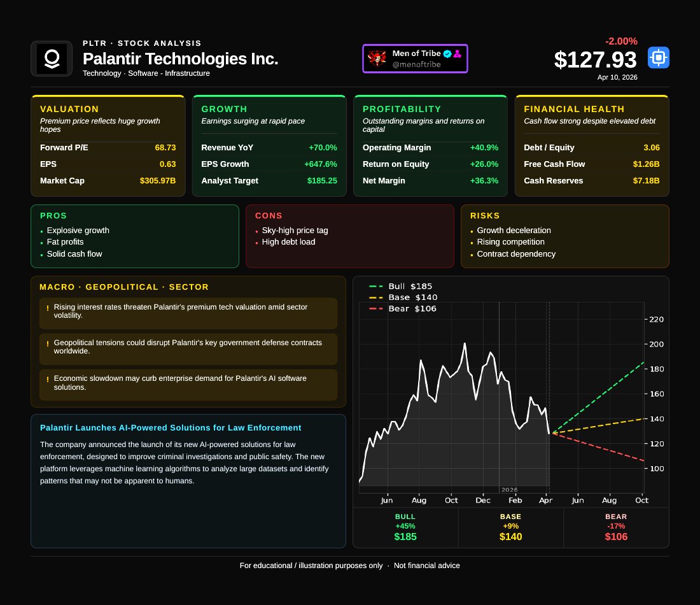
Task: Click the $127.93 stock price
Action: [x=595, y=60]
